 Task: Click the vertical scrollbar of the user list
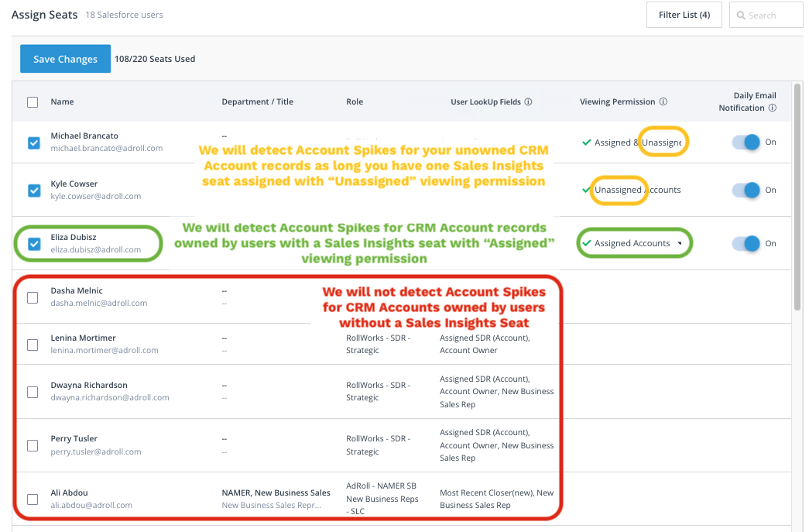pyautogui.click(x=797, y=194)
